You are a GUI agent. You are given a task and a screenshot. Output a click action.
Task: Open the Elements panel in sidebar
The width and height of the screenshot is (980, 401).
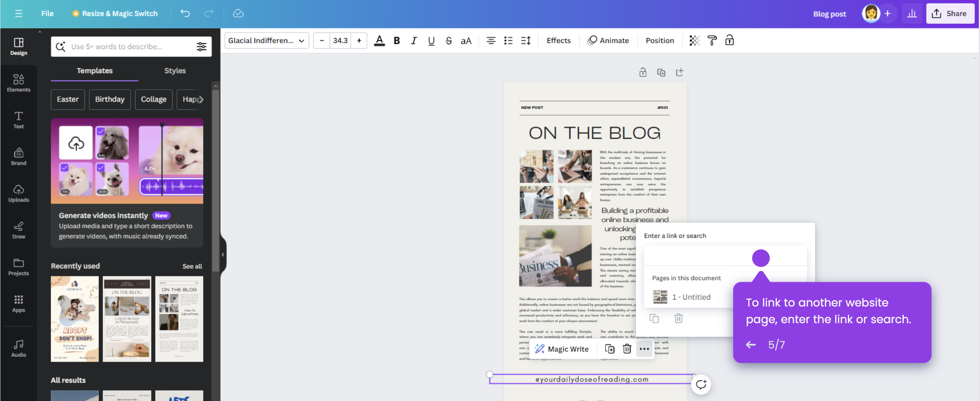coord(18,82)
